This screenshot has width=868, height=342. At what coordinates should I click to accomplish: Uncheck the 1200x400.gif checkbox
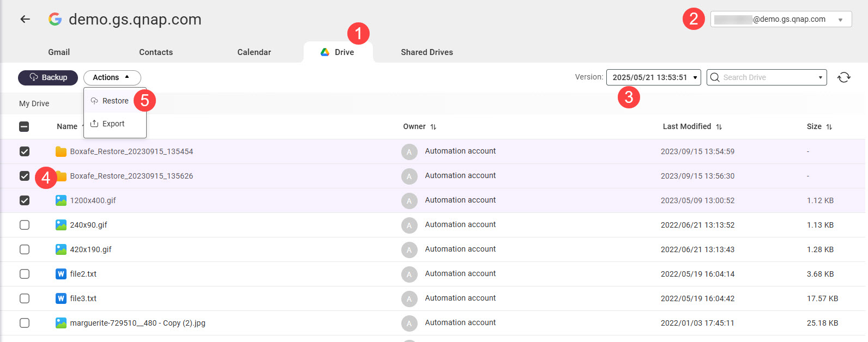click(x=25, y=200)
